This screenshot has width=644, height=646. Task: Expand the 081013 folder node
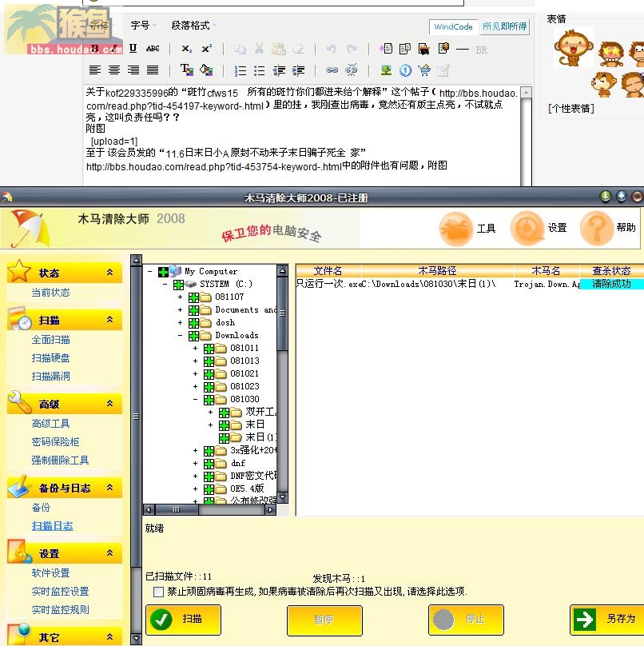point(195,361)
